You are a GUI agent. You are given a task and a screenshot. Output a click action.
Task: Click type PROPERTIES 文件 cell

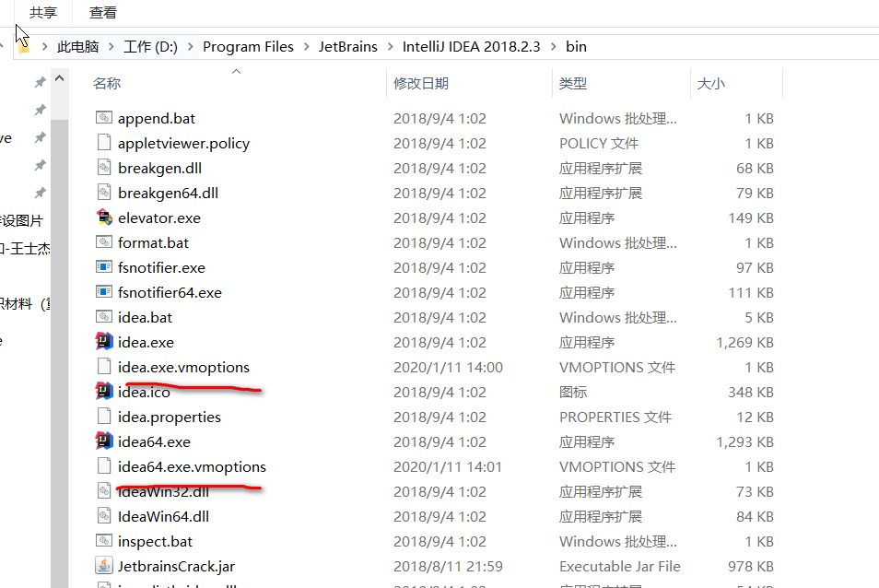615,417
